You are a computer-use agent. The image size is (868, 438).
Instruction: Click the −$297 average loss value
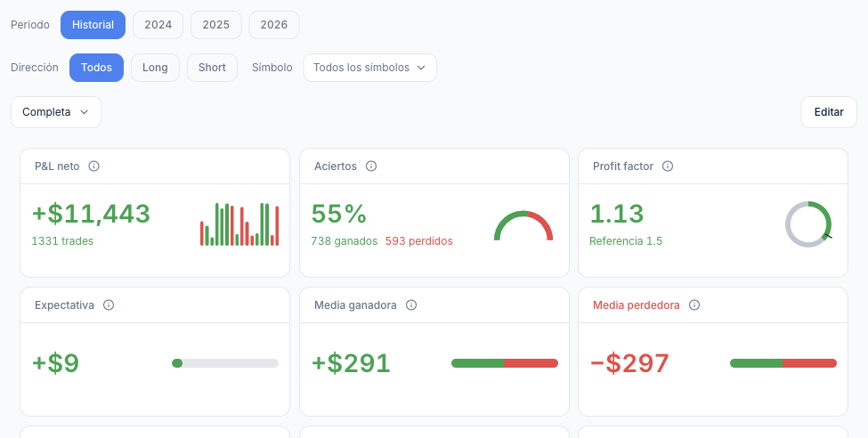[x=630, y=364]
